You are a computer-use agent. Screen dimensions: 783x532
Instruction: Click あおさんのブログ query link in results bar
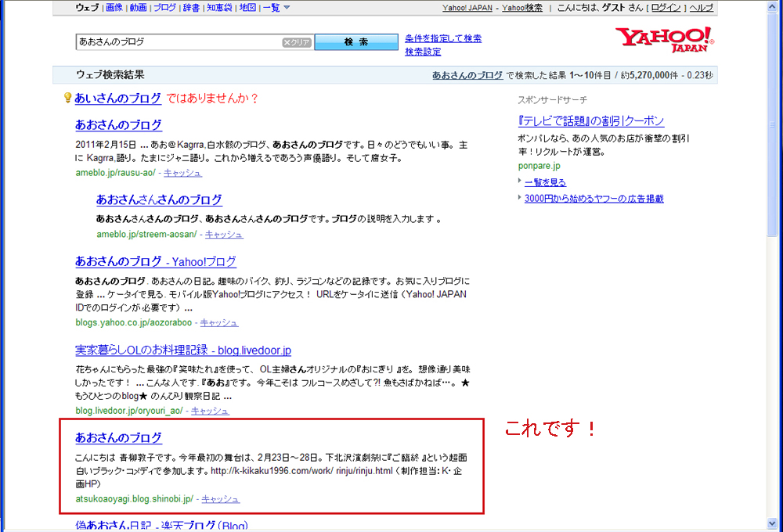467,75
